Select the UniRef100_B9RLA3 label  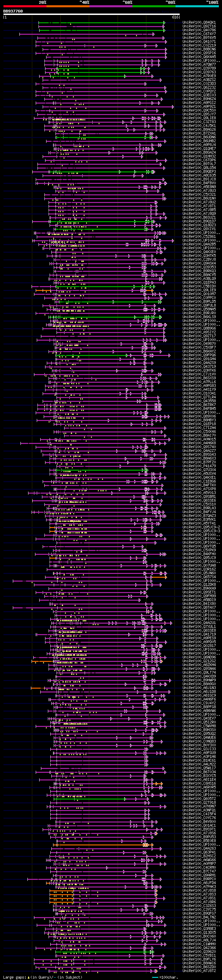click(x=199, y=508)
